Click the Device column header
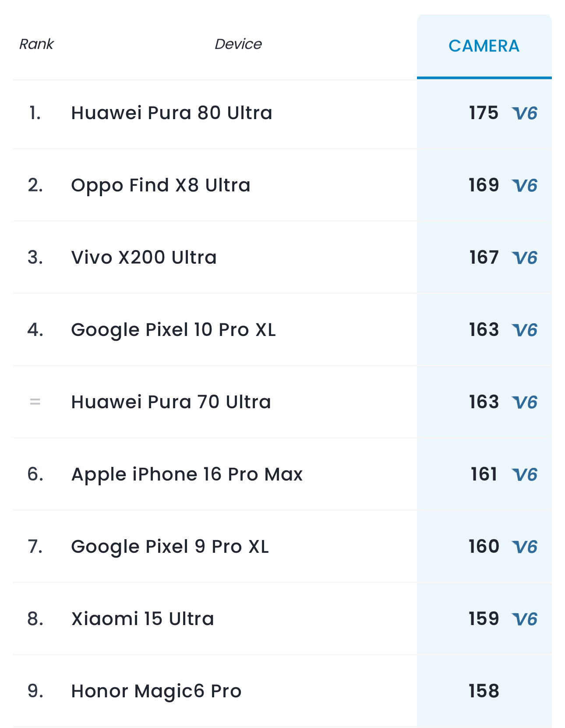 [238, 44]
